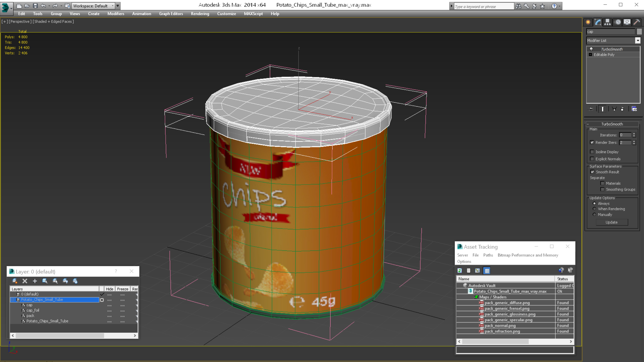Click the Freeze column header

click(x=123, y=289)
